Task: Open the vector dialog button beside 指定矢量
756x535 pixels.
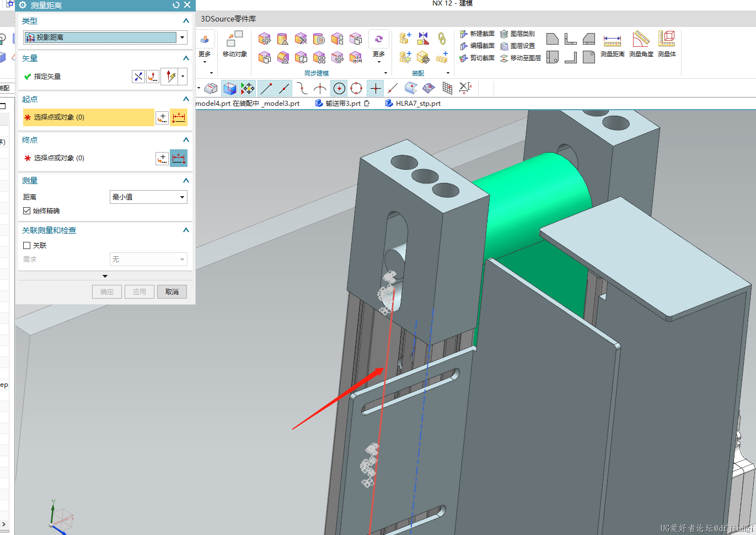Action: coord(153,77)
